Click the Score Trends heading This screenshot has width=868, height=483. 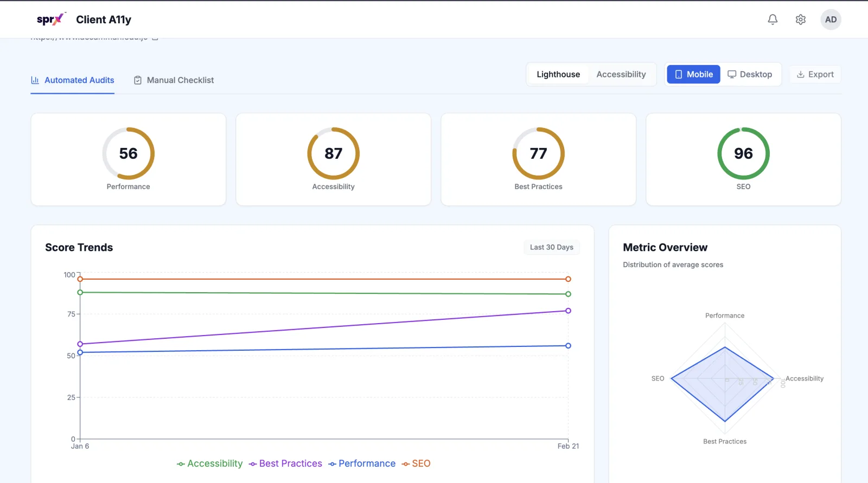coord(79,247)
